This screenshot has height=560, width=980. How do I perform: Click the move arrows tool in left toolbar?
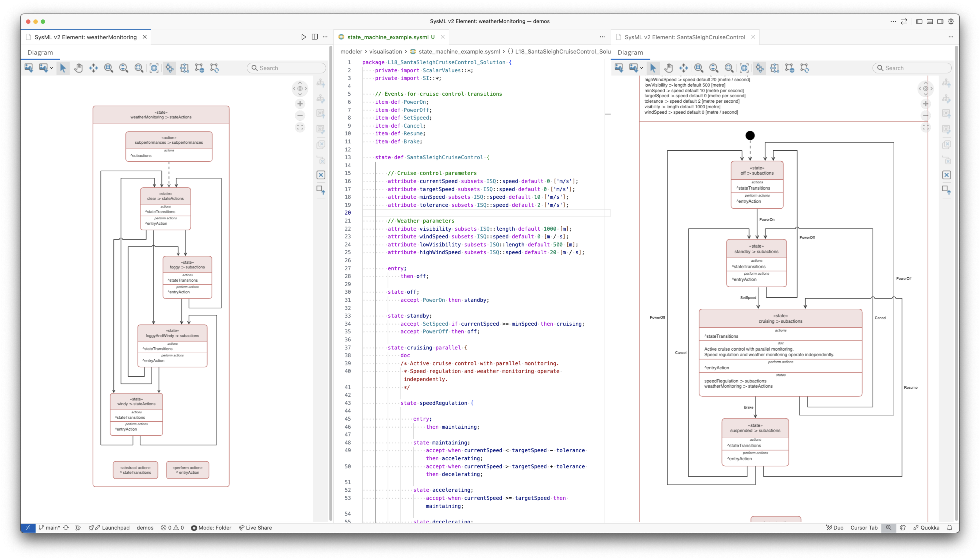coord(94,68)
